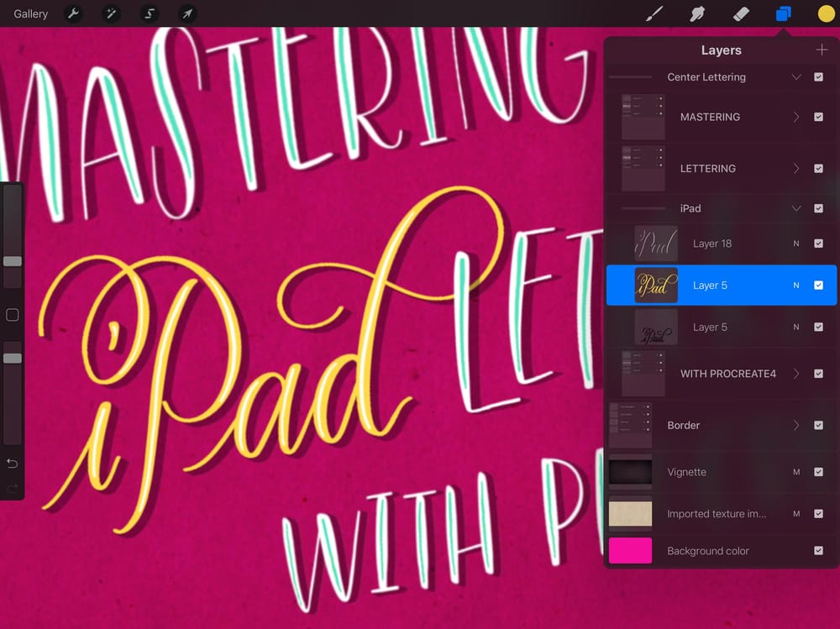Close the Layers panel via the Layers icon
This screenshot has height=629, width=840.
(783, 13)
